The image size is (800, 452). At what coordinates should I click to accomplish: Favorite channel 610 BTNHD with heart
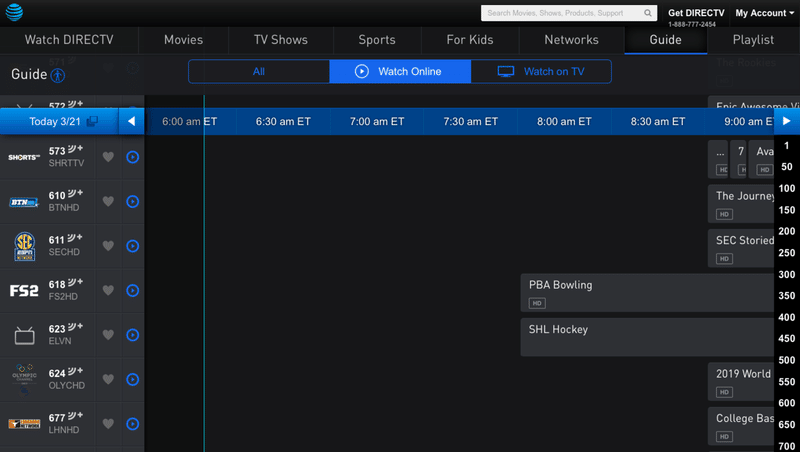coord(108,202)
